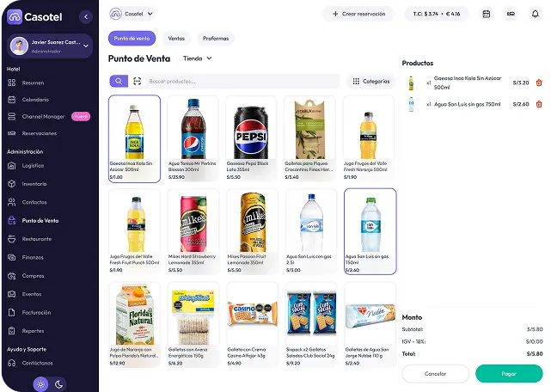Open the Categorías filter
The image size is (551, 392).
371,81
